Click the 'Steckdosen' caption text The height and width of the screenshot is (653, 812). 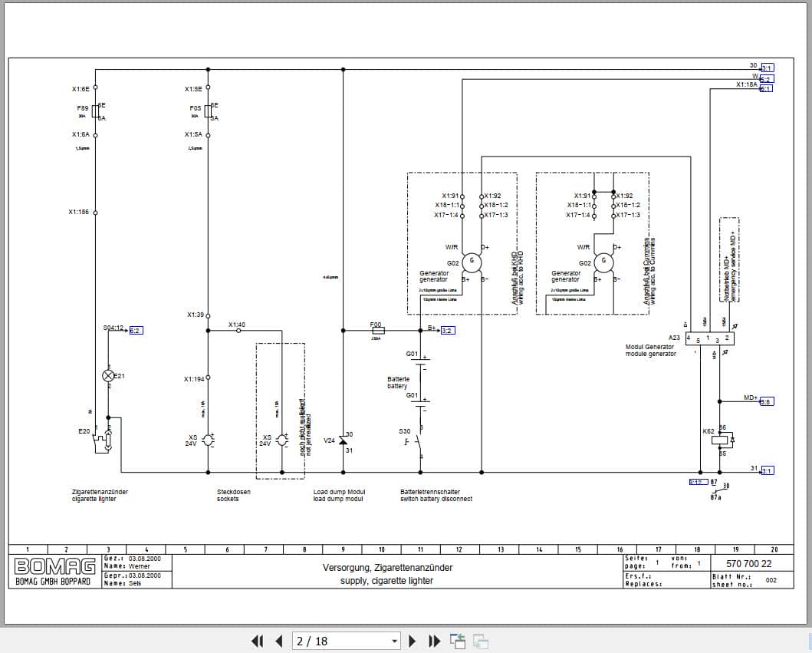[234, 492]
